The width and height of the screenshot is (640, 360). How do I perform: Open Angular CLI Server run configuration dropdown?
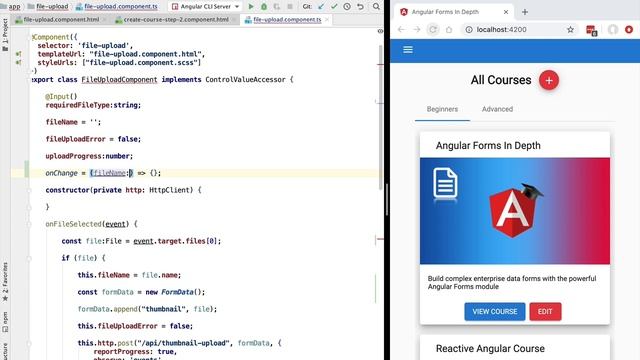[x=206, y=7]
